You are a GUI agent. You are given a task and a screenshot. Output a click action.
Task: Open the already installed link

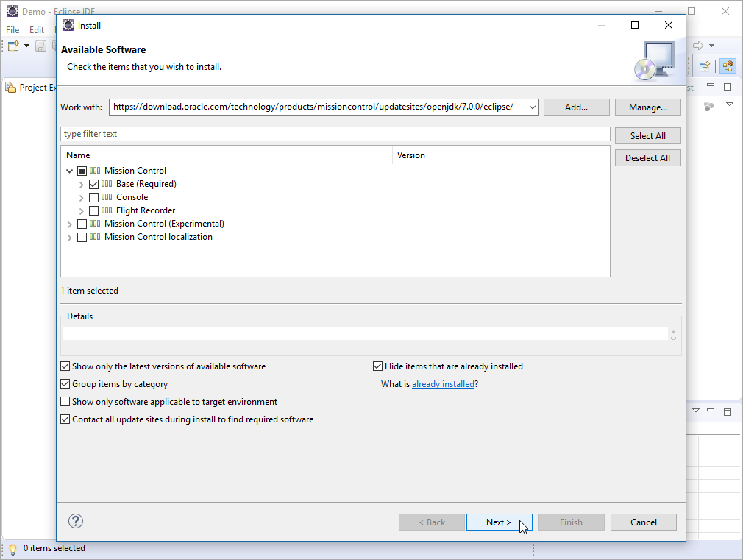point(443,384)
